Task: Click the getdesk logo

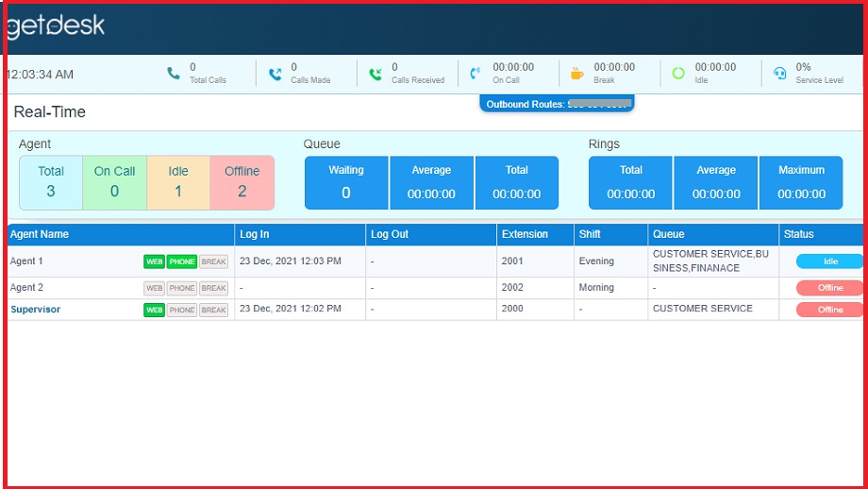Action: (56, 26)
